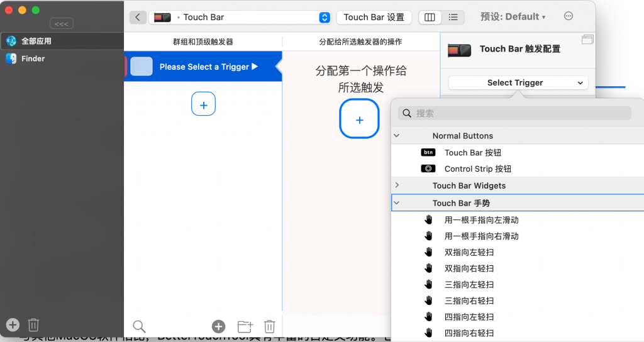Choose 用一根手指向左滑动 gesture
Viewport: 644px width, 342px height.
481,220
